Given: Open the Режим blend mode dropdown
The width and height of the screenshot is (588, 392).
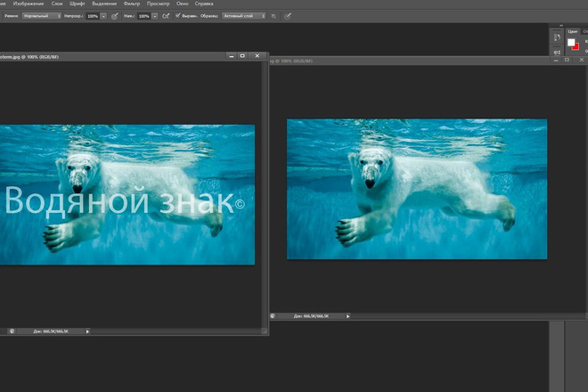Looking at the screenshot, I should [x=42, y=16].
